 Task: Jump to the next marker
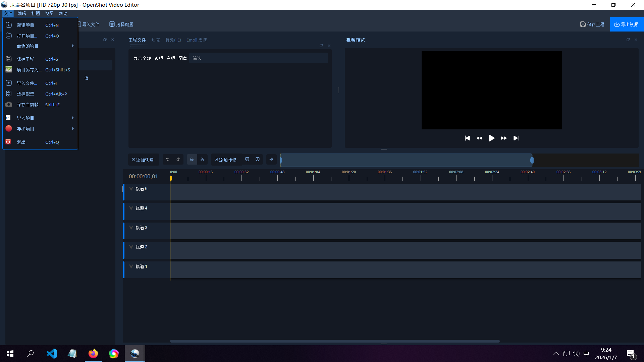pos(257,160)
